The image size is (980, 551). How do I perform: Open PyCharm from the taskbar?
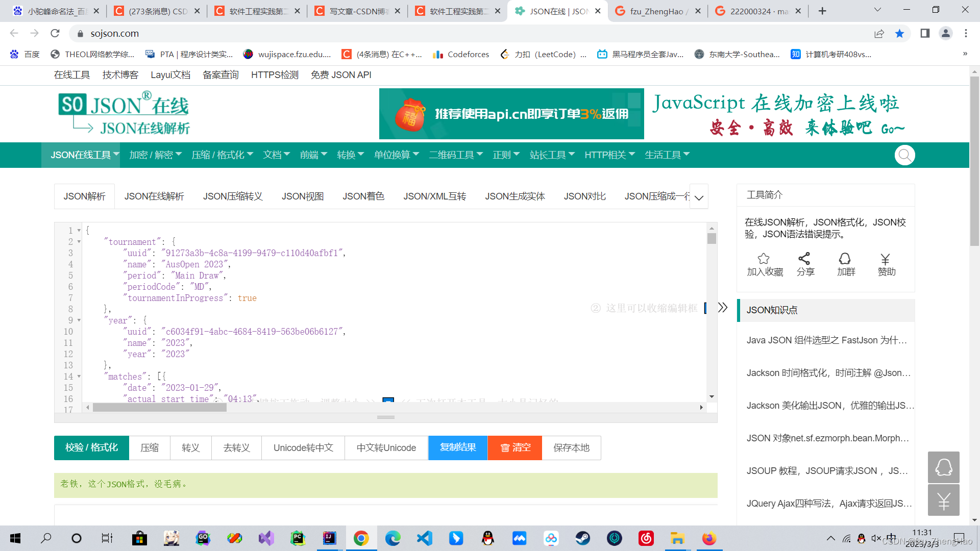click(298, 538)
